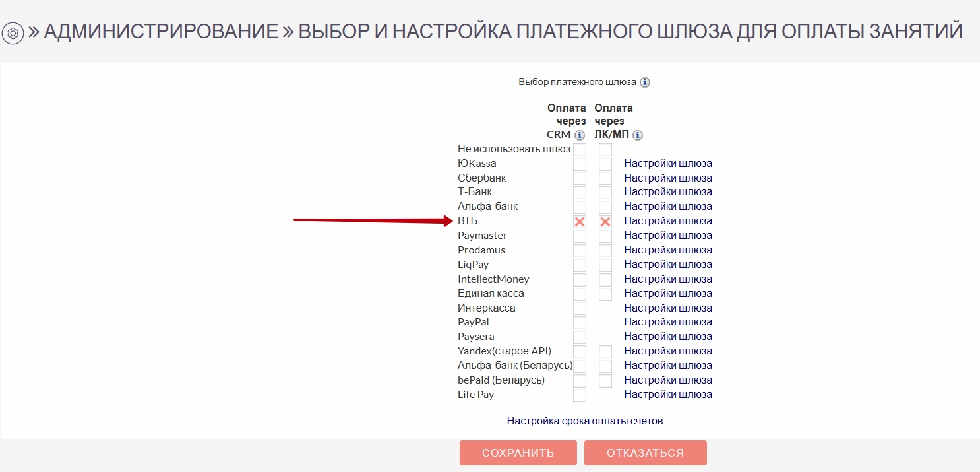The image size is (980, 472).
Task: Uncheck CRM payment for ВТБ
Action: coord(580,221)
